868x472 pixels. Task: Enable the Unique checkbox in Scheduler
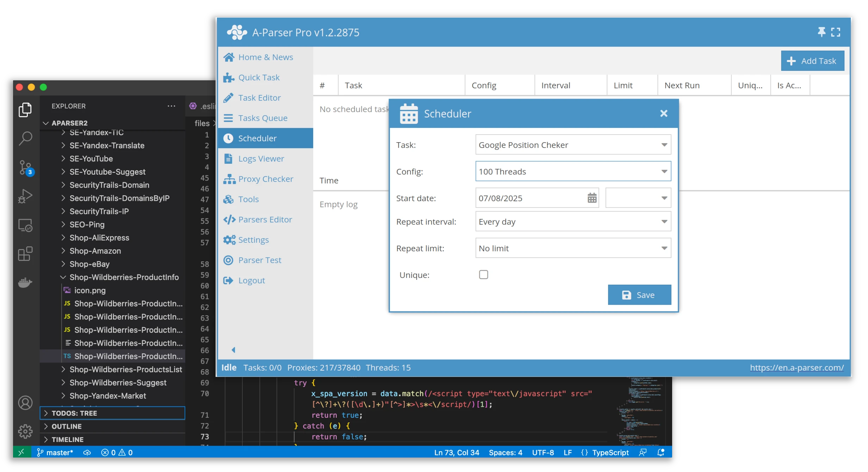[483, 274]
